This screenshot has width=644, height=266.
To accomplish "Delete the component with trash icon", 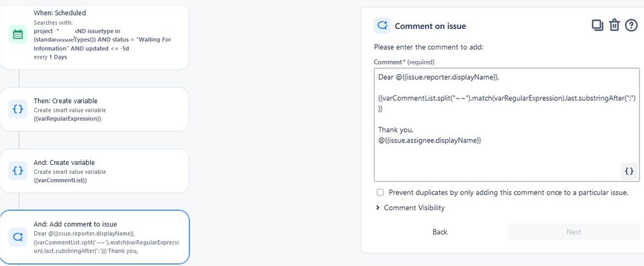I will [x=614, y=26].
